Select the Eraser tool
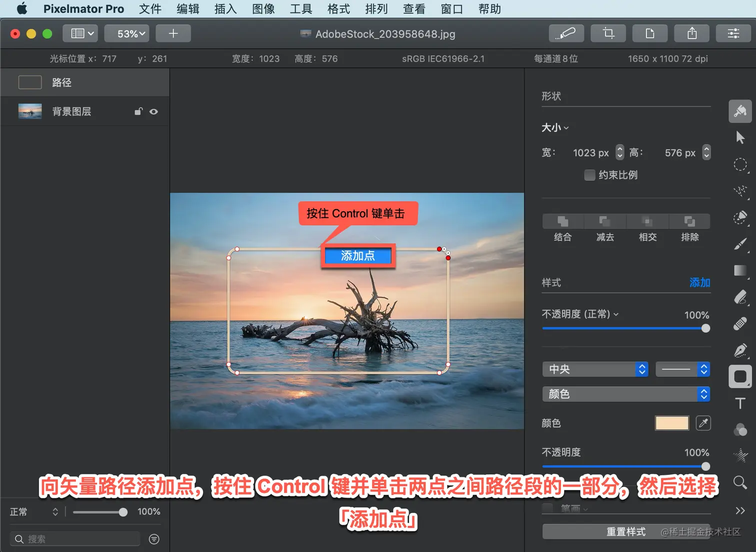The height and width of the screenshot is (552, 756). tap(740, 297)
